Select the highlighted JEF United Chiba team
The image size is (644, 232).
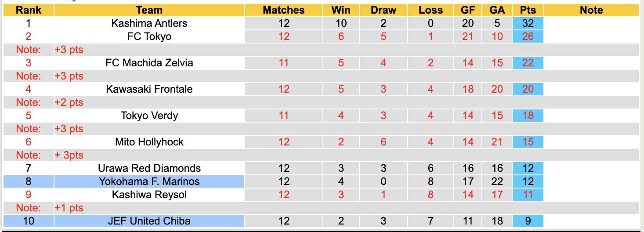point(149,221)
